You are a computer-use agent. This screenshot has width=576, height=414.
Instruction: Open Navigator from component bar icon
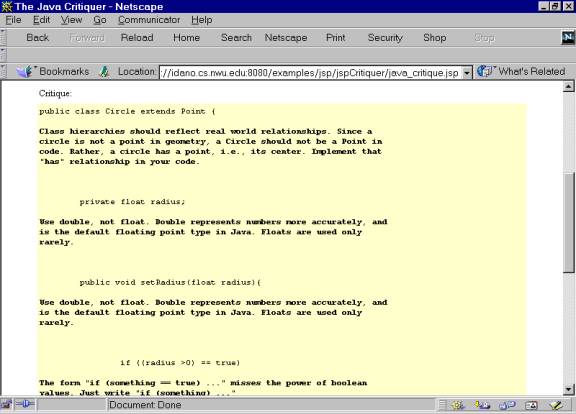458,405
